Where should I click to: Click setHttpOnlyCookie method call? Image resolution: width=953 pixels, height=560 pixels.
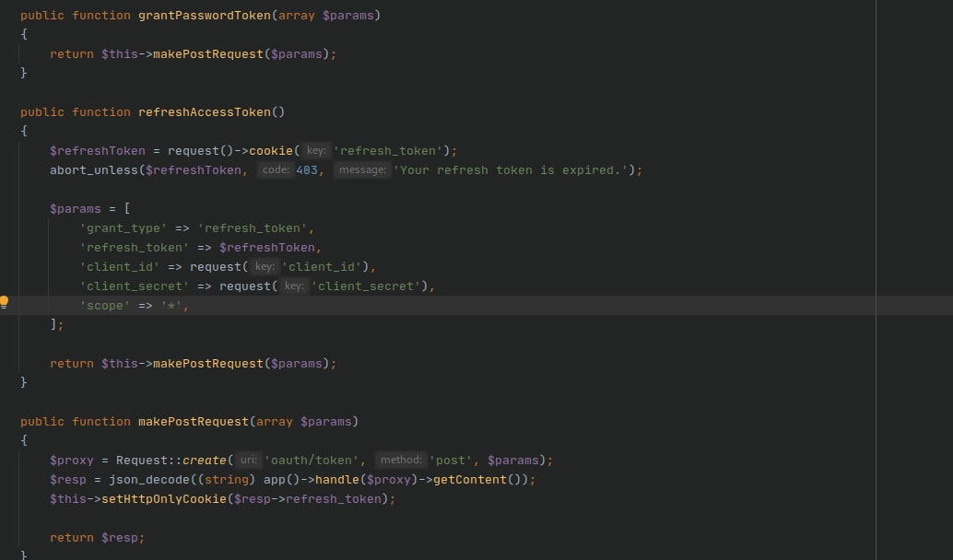tap(163, 499)
